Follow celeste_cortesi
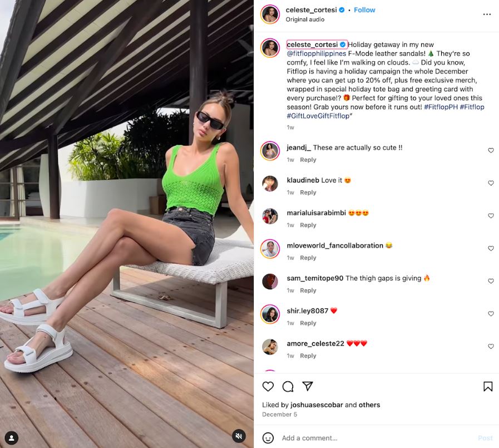Image resolution: width=499 pixels, height=448 pixels. point(364,10)
